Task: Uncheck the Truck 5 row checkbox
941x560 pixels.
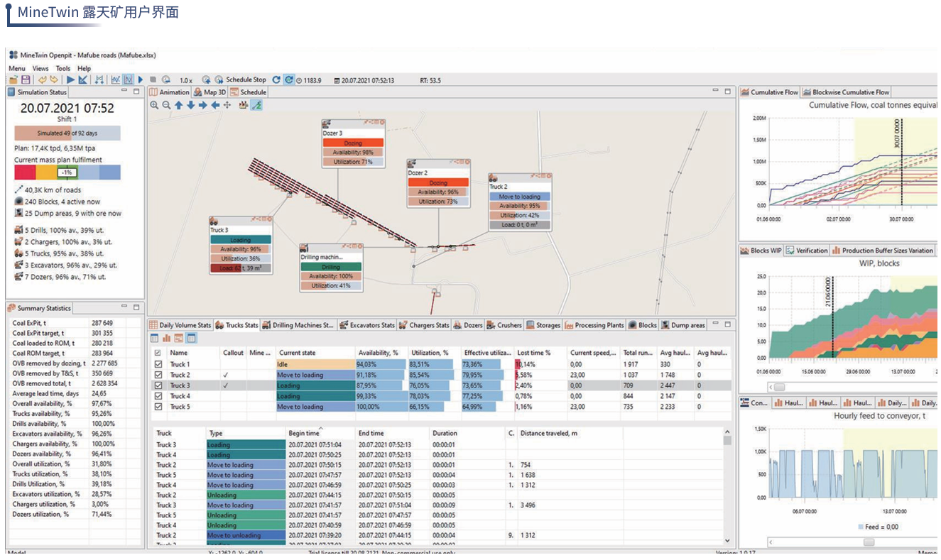Action: click(x=158, y=407)
